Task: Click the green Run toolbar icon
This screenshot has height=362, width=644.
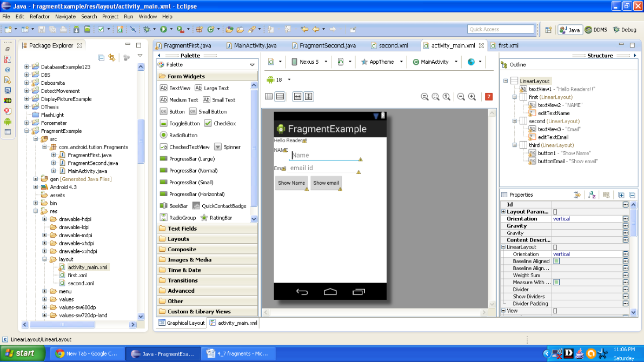Action: [x=163, y=29]
